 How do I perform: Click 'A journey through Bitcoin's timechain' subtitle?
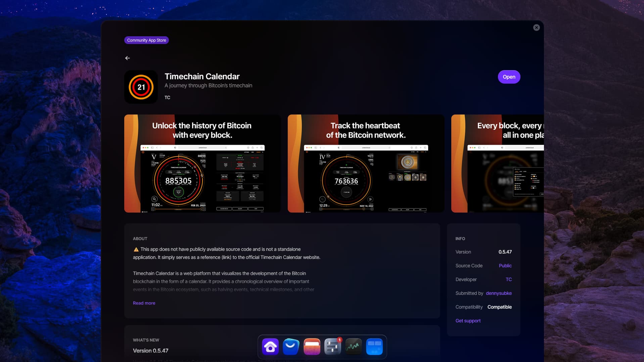pos(208,86)
